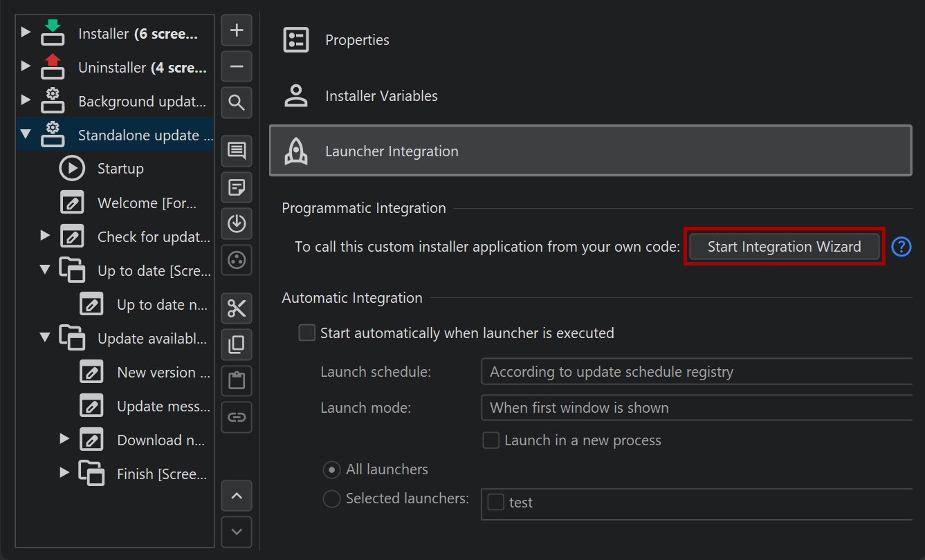Open help via blue question mark icon
Screen dimensions: 925x560
[901, 247]
